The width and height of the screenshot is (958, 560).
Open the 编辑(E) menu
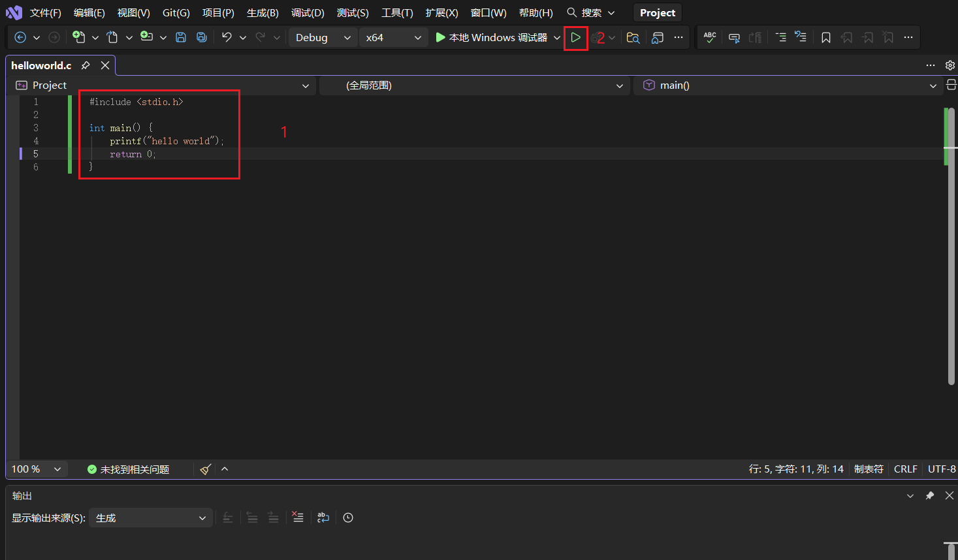[89, 13]
